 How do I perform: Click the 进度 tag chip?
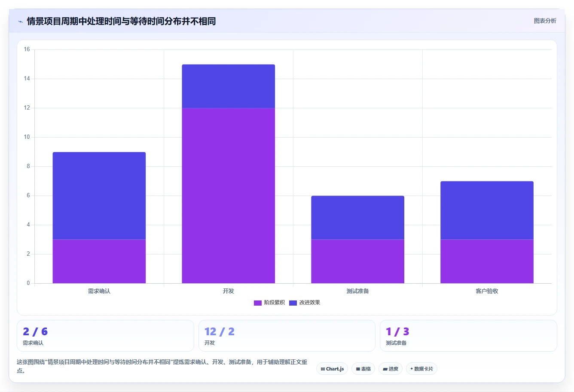pyautogui.click(x=391, y=369)
